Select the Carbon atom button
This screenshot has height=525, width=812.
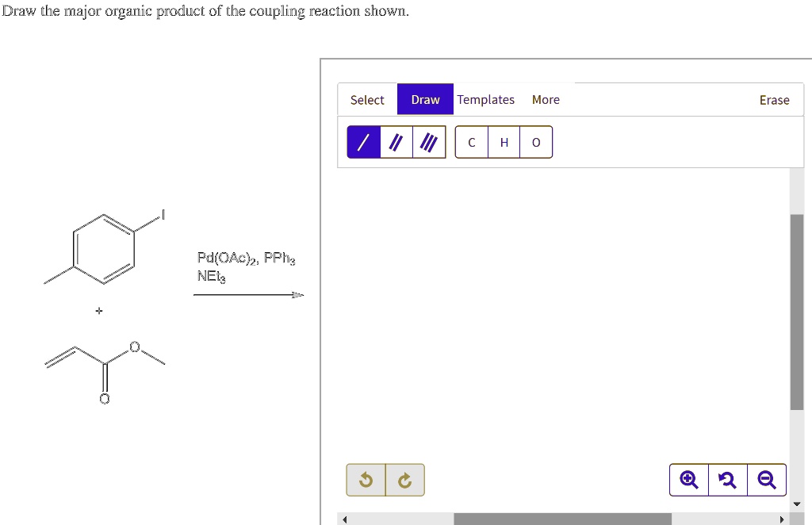point(471,142)
